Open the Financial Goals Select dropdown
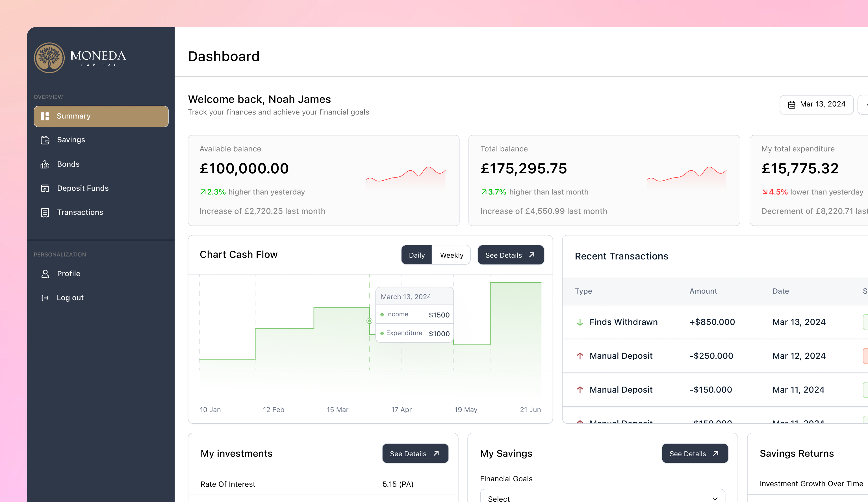Image resolution: width=868 pixels, height=502 pixels. (602, 498)
